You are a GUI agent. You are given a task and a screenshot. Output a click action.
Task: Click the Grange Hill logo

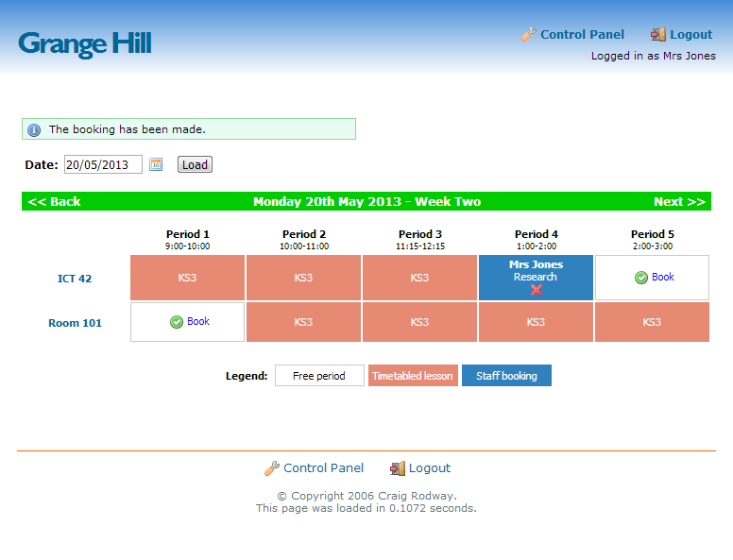pyautogui.click(x=85, y=43)
